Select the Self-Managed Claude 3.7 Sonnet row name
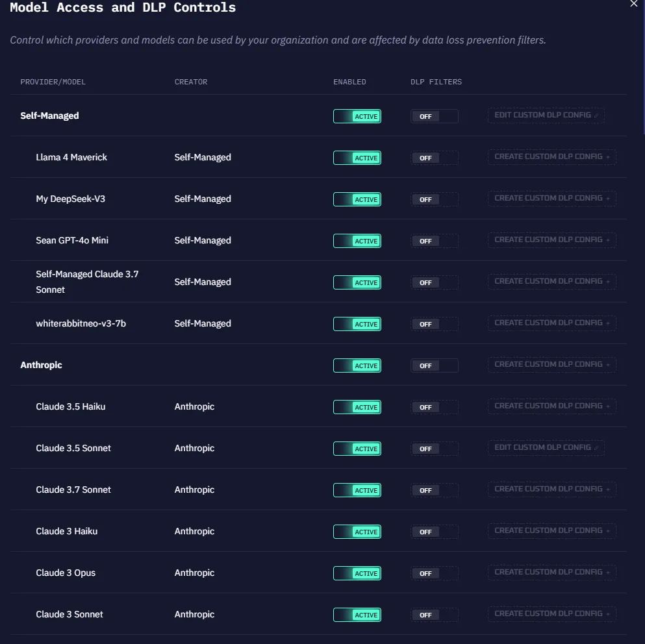 click(x=87, y=282)
